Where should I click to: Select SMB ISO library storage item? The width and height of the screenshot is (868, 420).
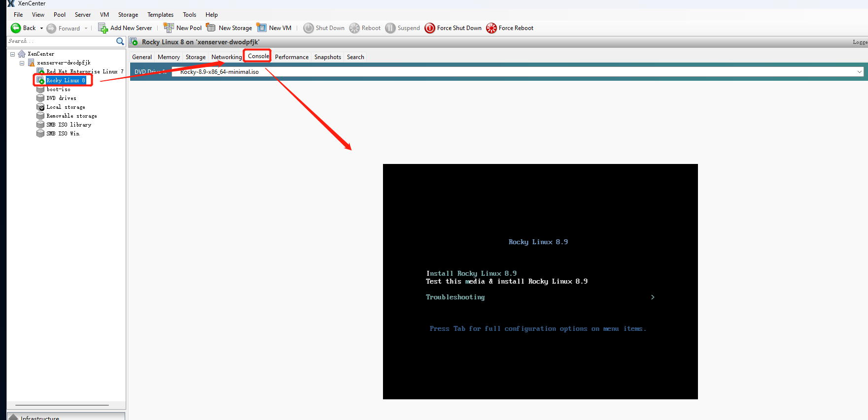pos(69,125)
